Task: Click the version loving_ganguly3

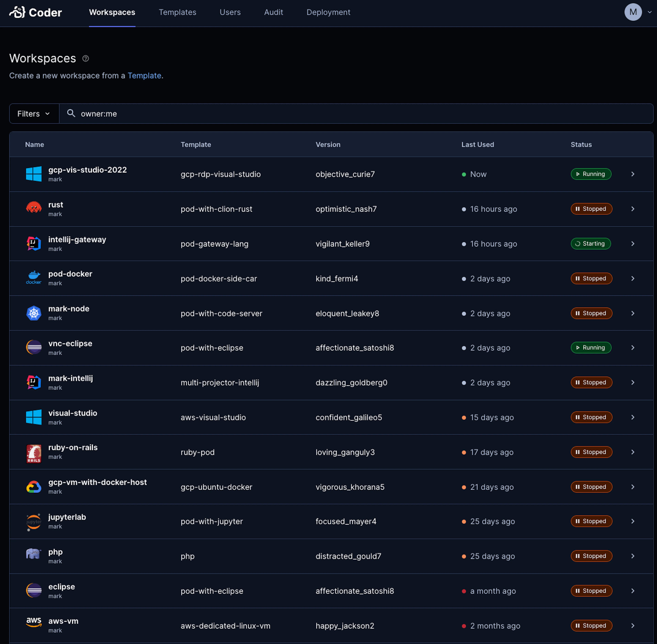Action: point(345,452)
